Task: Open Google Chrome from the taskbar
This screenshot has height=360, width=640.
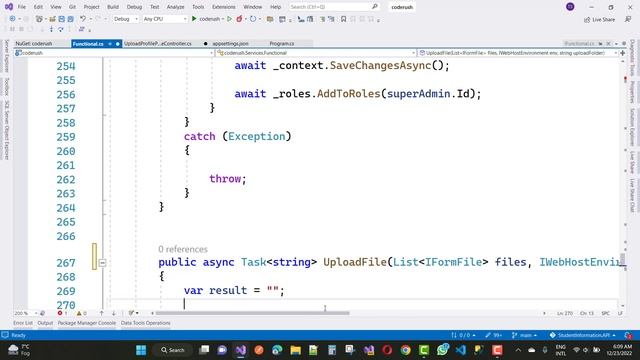Action: pos(405,350)
